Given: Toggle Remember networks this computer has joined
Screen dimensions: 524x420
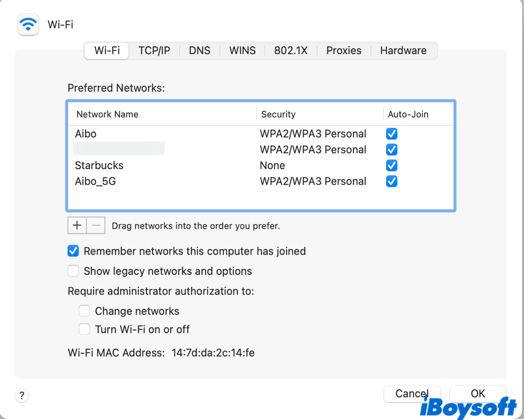Looking at the screenshot, I should tap(73, 251).
